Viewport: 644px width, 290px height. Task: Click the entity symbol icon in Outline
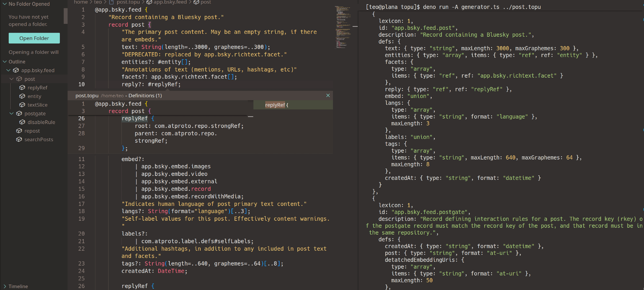click(22, 96)
